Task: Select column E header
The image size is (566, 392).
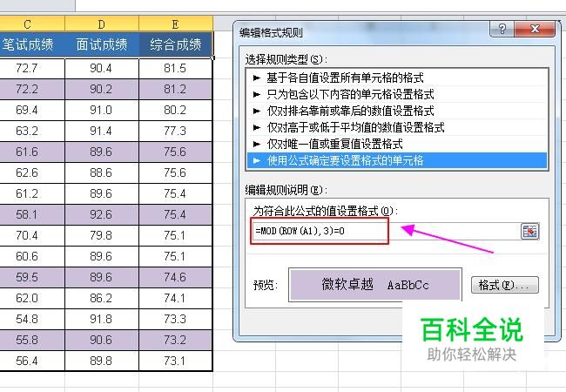Action: (176, 24)
